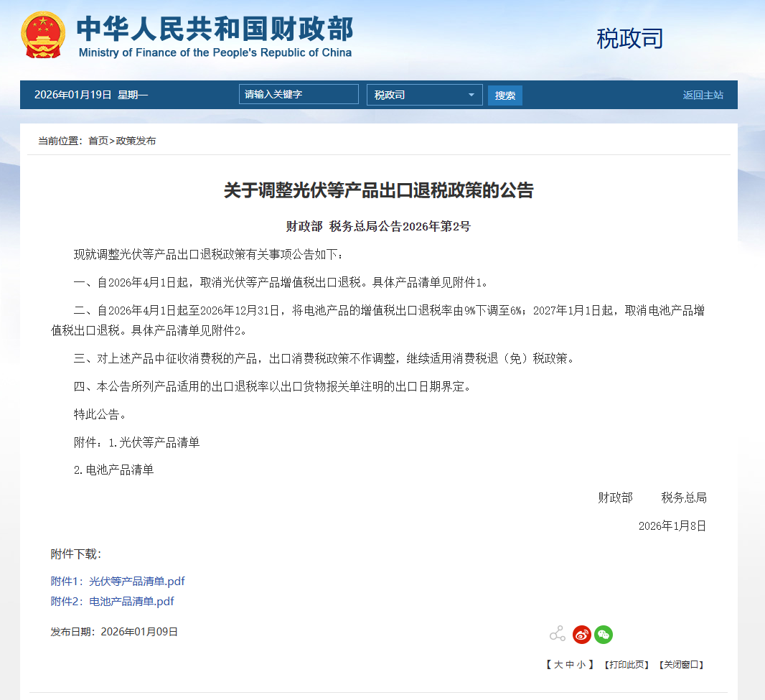The image size is (765, 700).
Task: Click the 中华人民共和国财政部 site title
Action: [x=215, y=29]
